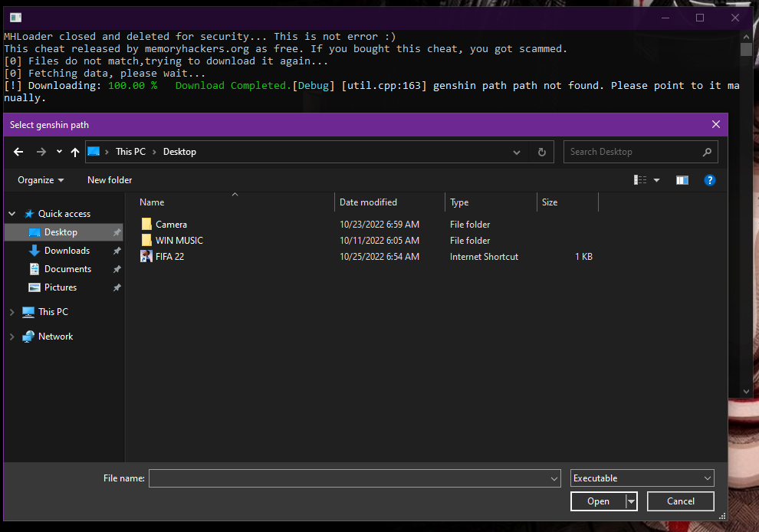Maximize the console window
Screen dimensions: 759x532
(700, 18)
